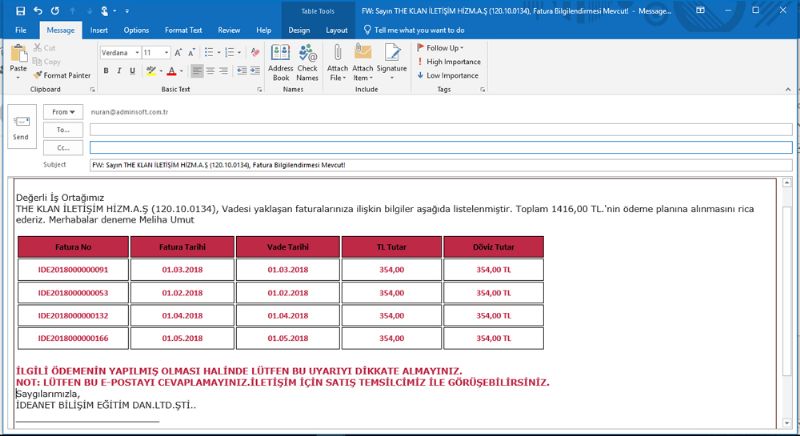
Task: Focus the Cc address field
Action: (441, 147)
